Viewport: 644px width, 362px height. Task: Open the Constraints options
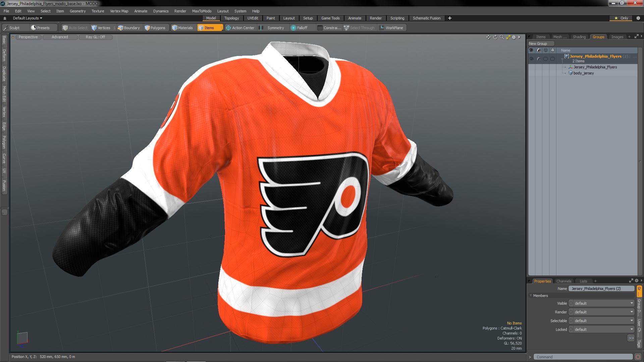point(329,28)
